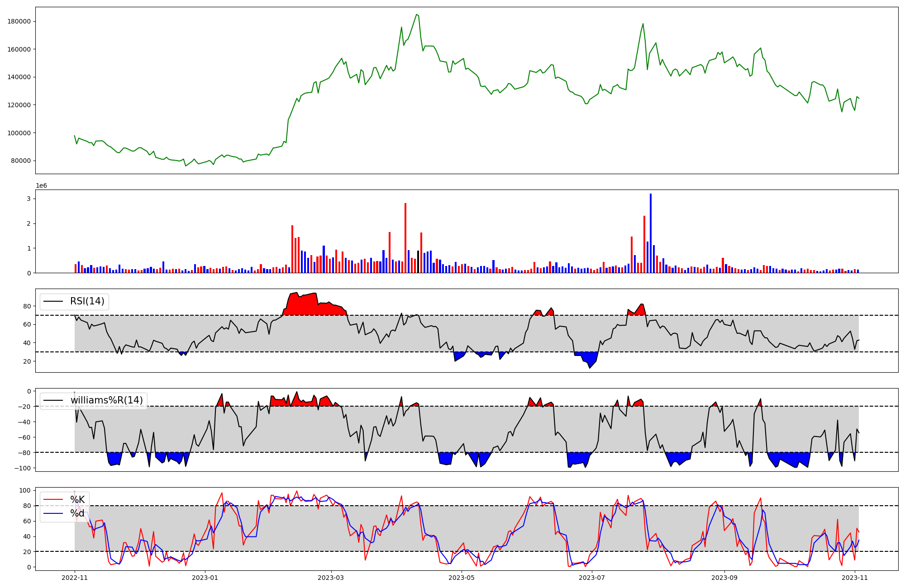Screen dimensions: 905x588
Task: Click the tallest red volume bar
Action: [x=405, y=237]
